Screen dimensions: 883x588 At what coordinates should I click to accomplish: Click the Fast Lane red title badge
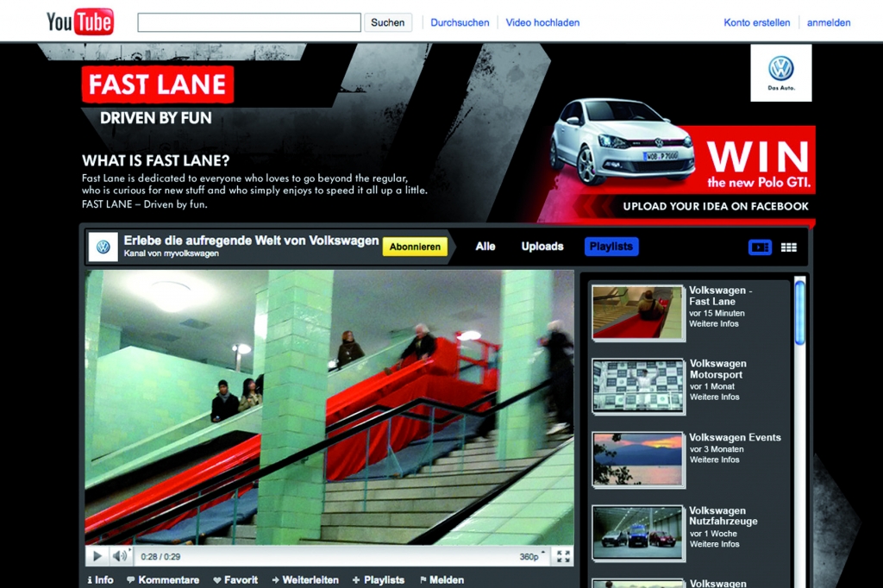pos(158,84)
